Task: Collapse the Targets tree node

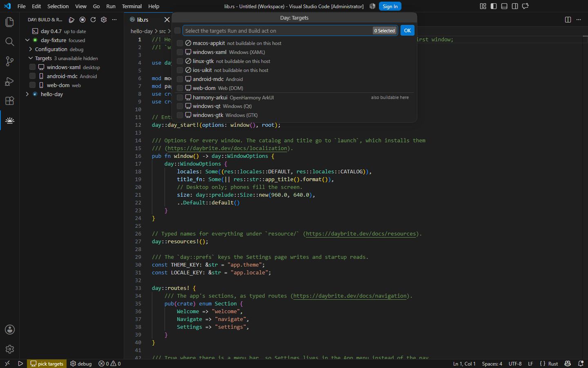Action: tap(31, 58)
